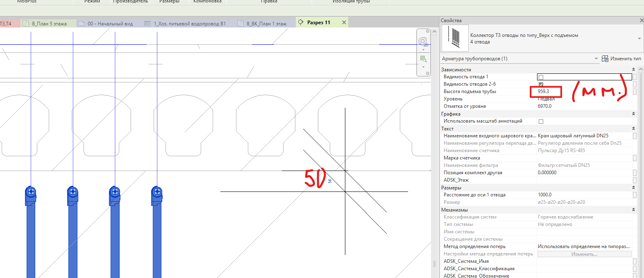This screenshot has width=644, height=278.
Task: Open the 2D steering wheel navigation tool
Action: point(423,42)
